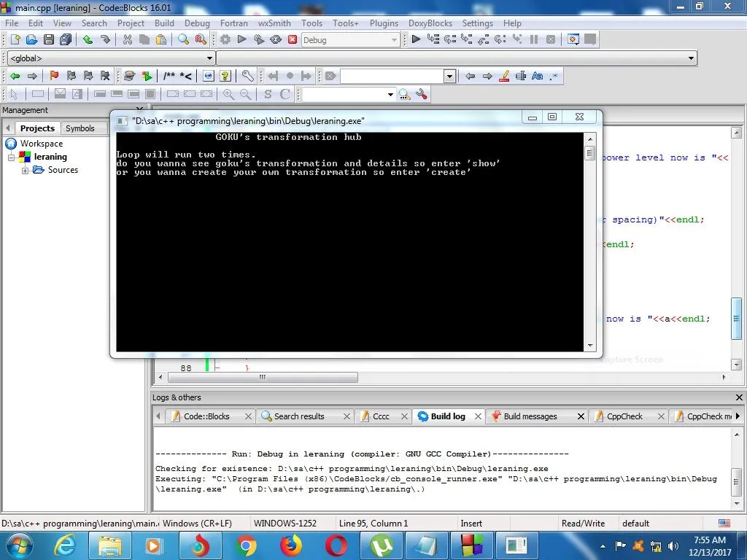Click the Save all files icon
The height and width of the screenshot is (560, 747).
point(66,39)
